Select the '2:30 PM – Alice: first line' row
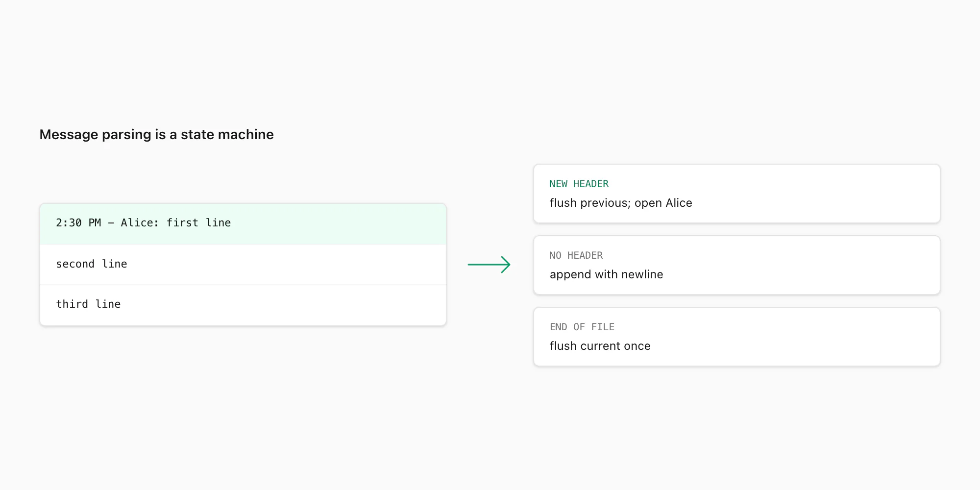This screenshot has width=980, height=490. coord(243,224)
